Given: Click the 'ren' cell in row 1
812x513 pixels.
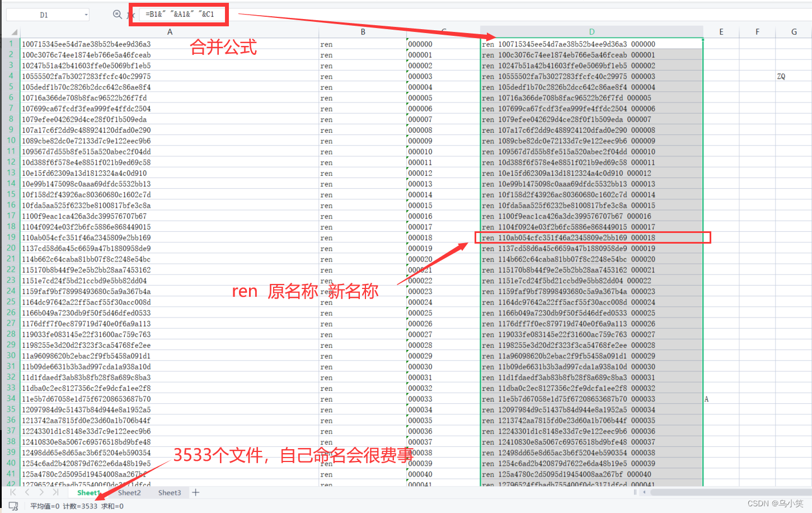Looking at the screenshot, I should click(x=363, y=44).
